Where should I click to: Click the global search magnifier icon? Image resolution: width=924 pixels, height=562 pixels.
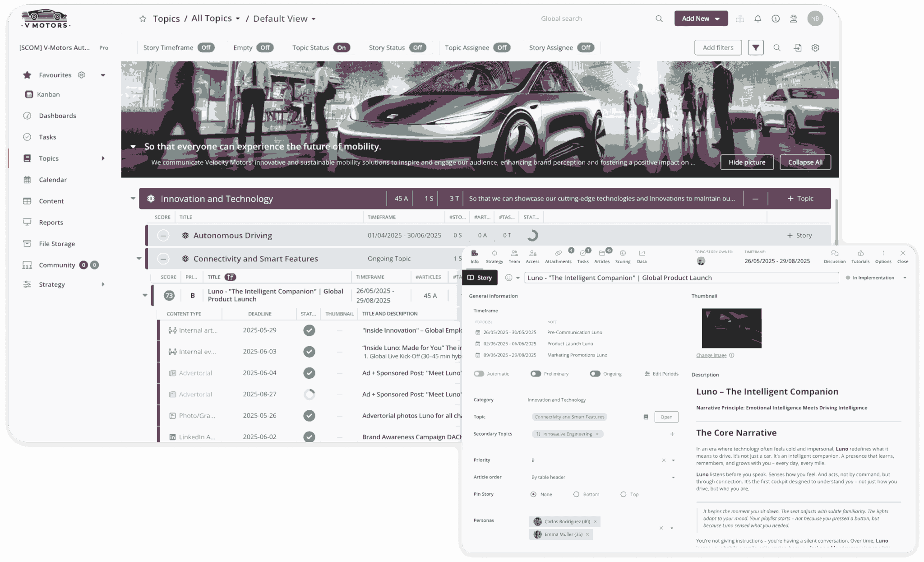pyautogui.click(x=659, y=19)
